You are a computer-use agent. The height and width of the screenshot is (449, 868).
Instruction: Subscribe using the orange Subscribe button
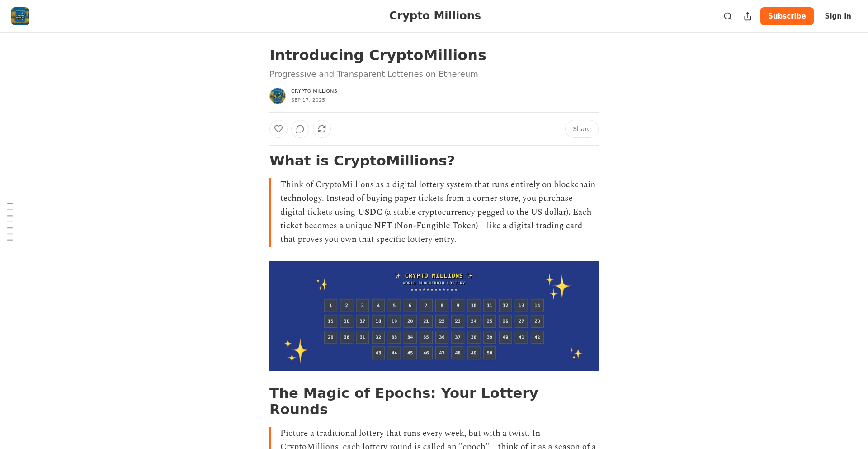tap(787, 16)
